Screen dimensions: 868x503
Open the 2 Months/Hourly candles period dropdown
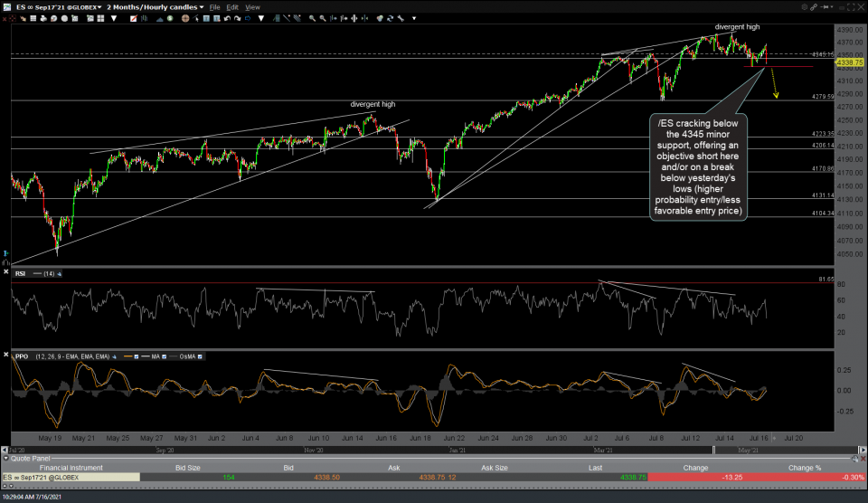pos(155,7)
